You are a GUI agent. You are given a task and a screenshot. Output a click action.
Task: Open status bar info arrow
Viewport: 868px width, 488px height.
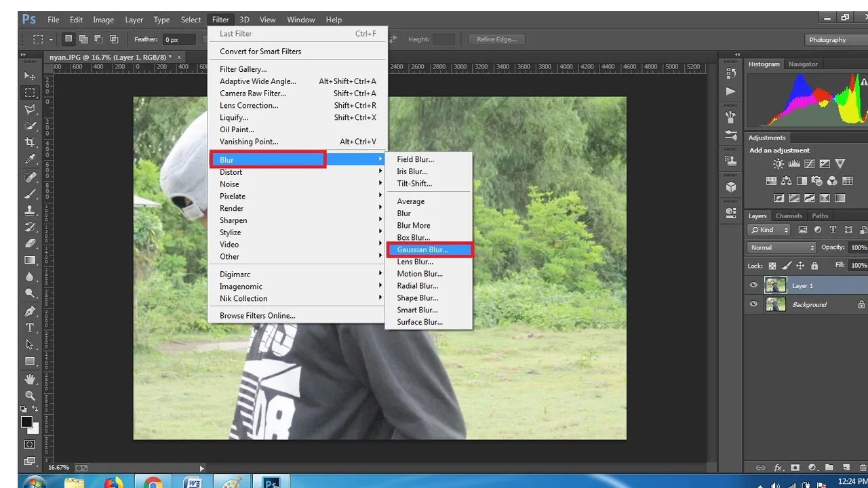(201, 468)
